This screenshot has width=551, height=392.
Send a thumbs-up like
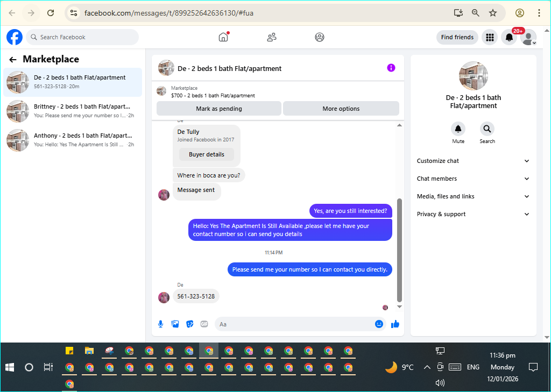[395, 324]
